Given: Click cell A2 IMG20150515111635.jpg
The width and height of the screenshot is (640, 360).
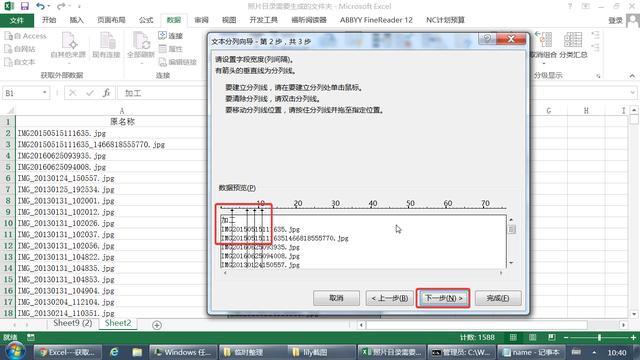Looking at the screenshot, I should [110, 133].
